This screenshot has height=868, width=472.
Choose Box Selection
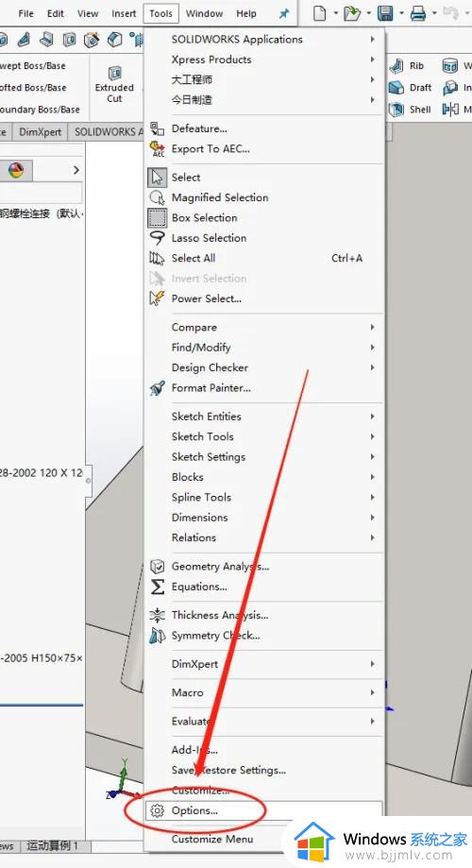tap(264, 217)
